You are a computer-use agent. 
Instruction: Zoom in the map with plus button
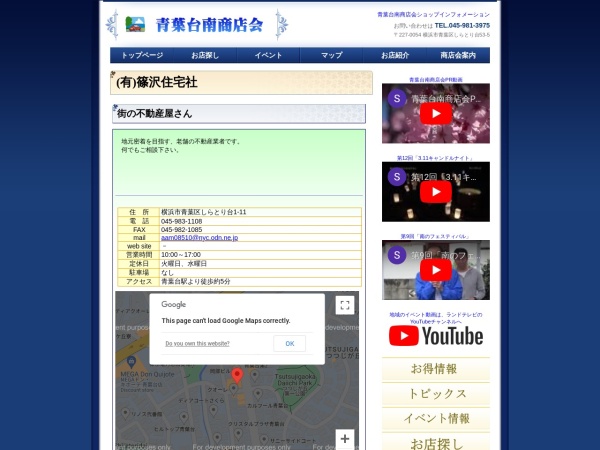point(345,439)
